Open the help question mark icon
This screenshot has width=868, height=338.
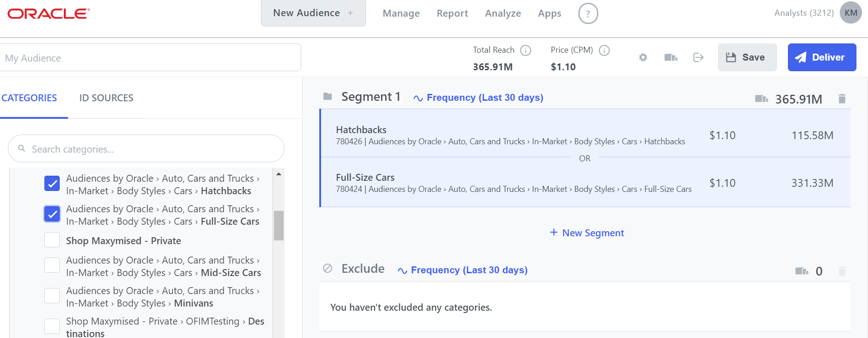pos(588,14)
